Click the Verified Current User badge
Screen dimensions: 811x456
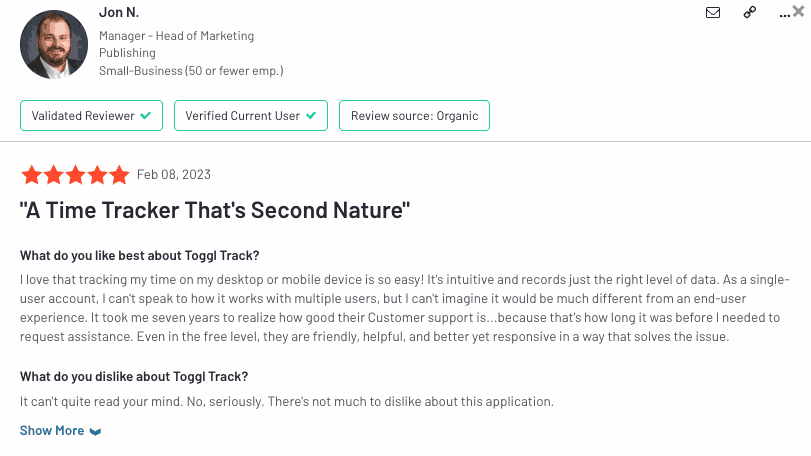(x=251, y=116)
